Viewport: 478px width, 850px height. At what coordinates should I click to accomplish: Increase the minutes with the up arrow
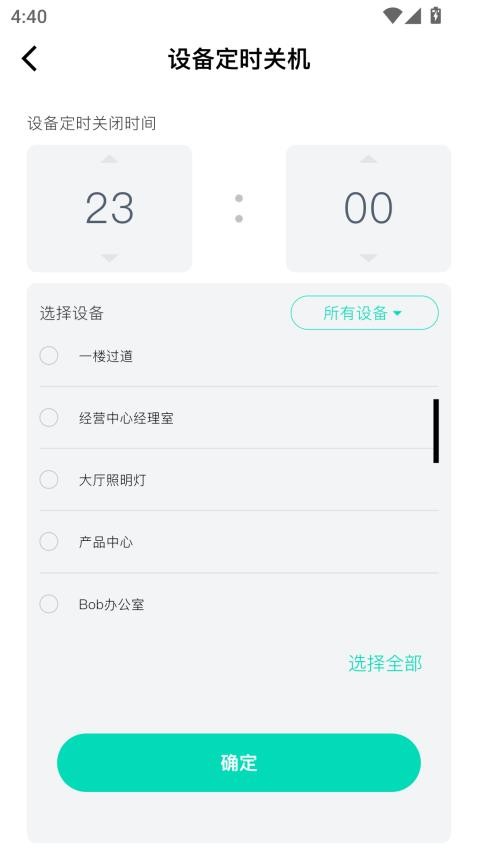tap(369, 159)
